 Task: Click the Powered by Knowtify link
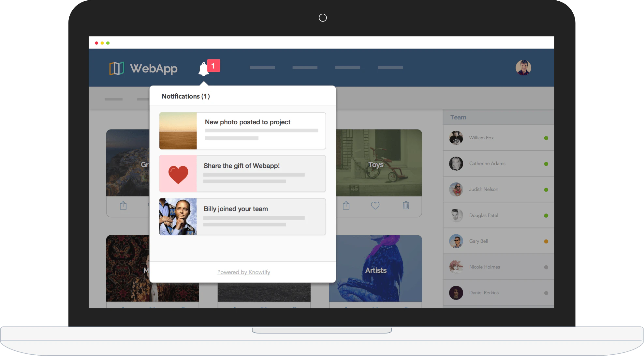(x=243, y=272)
